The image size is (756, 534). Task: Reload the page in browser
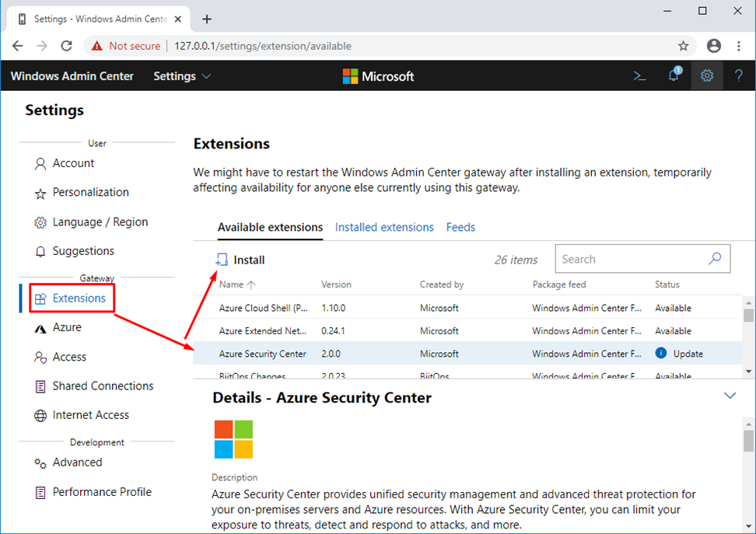click(67, 46)
